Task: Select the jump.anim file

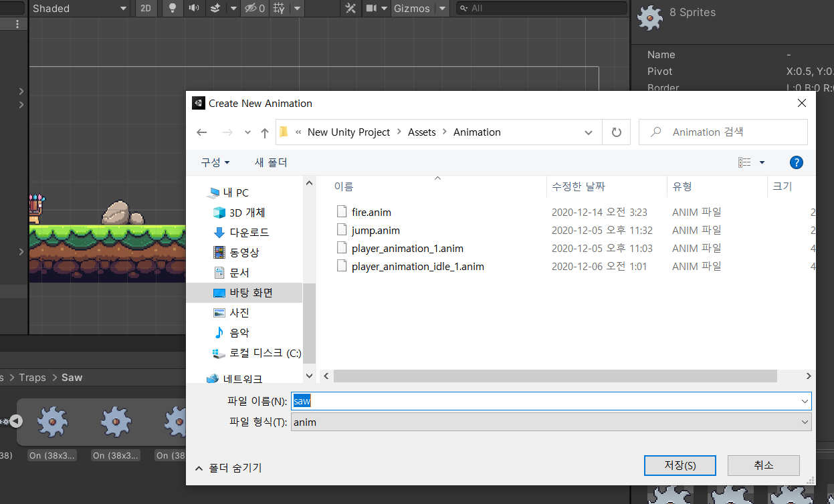Action: (x=375, y=230)
